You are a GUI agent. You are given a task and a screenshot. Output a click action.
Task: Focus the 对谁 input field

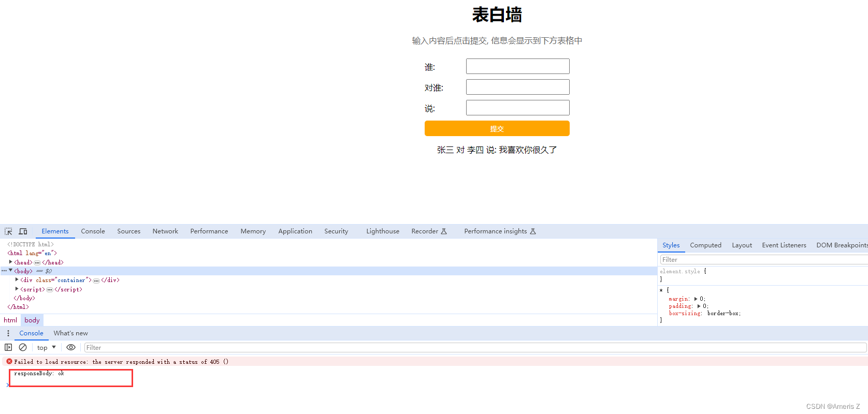pyautogui.click(x=517, y=87)
